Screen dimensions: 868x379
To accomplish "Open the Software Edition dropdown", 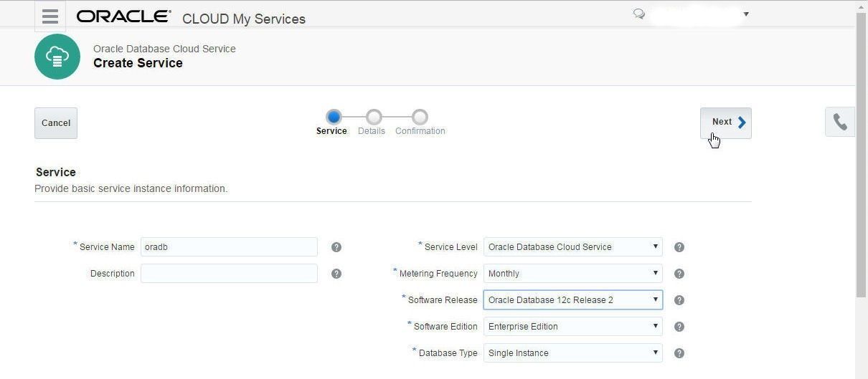I will (573, 327).
